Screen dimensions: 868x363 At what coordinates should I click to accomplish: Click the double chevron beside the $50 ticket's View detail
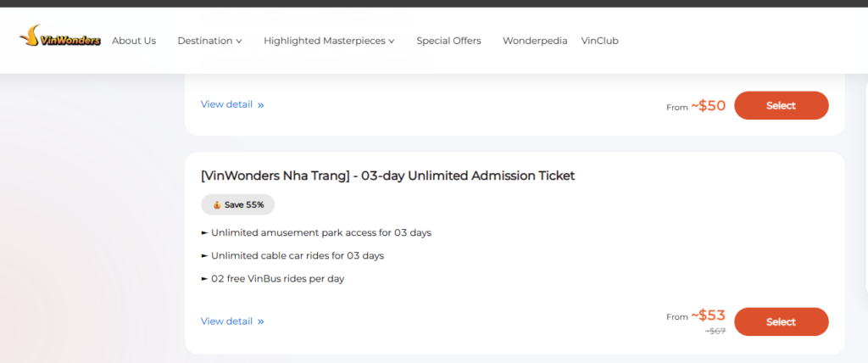(261, 105)
